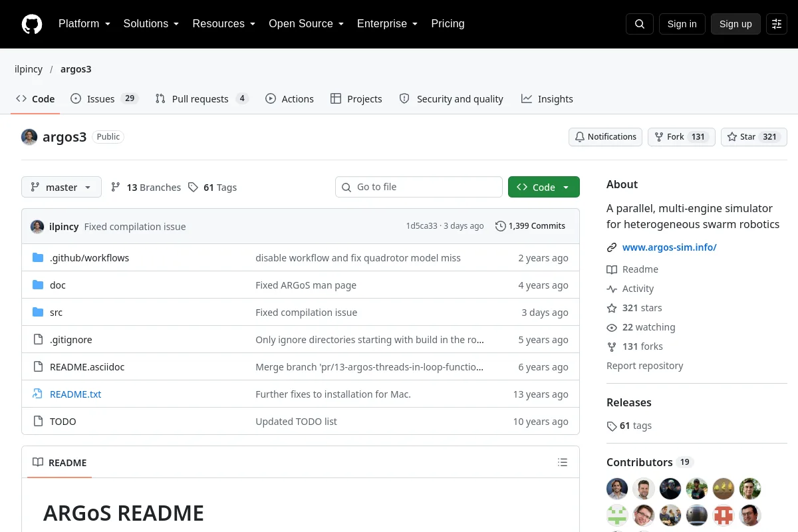Open the TODO file
The height and width of the screenshot is (532, 798).
[x=63, y=422]
